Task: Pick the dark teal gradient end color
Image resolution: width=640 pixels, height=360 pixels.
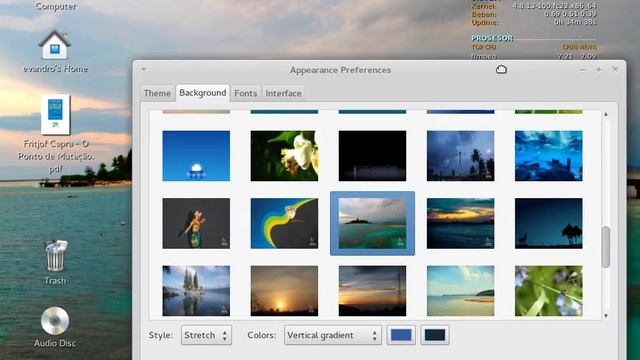Action: point(435,335)
